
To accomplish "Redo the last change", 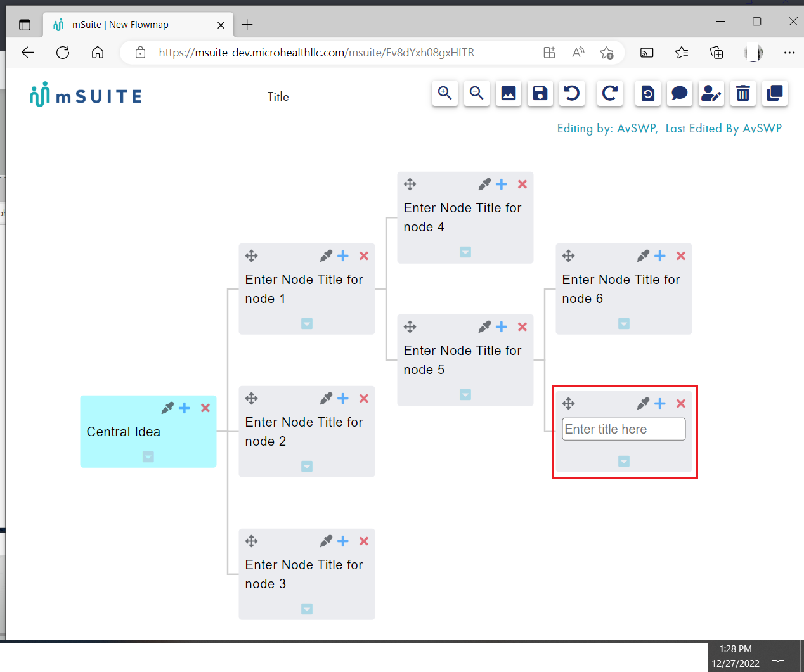I will 609,93.
